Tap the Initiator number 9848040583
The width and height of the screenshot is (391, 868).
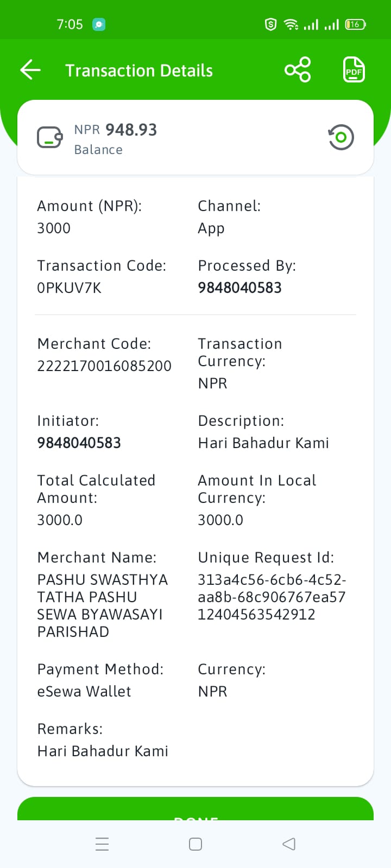pos(79,443)
